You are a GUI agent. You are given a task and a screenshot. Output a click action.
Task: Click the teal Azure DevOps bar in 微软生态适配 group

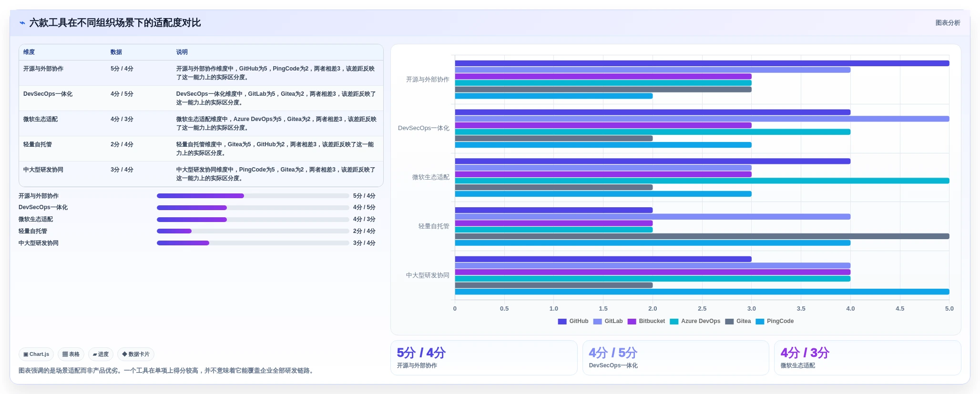pyautogui.click(x=702, y=181)
